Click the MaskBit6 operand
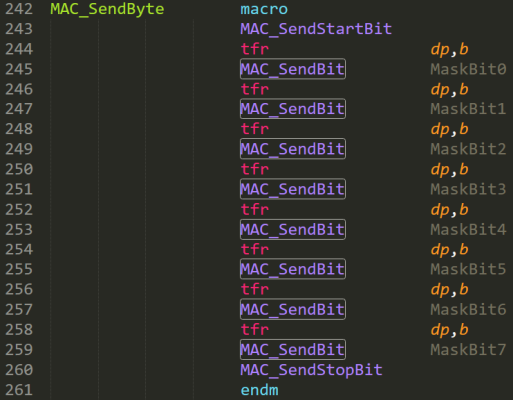The height and width of the screenshot is (400, 513). (468, 309)
